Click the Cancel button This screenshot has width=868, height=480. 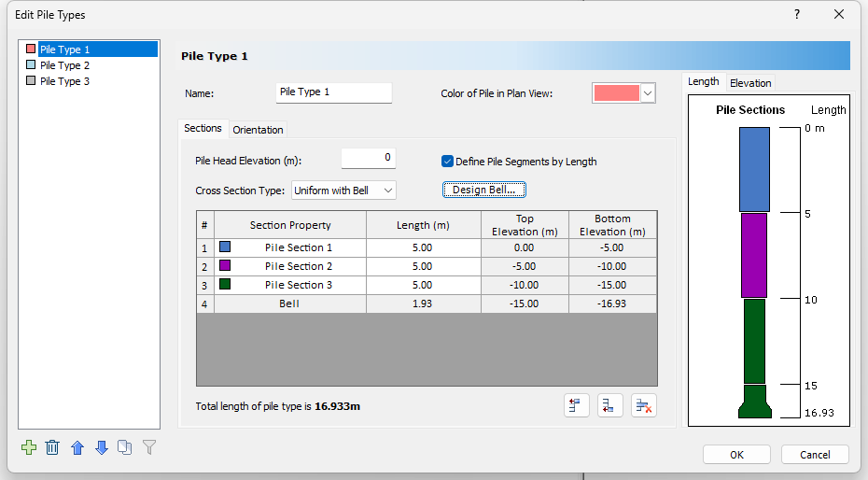coord(815,455)
